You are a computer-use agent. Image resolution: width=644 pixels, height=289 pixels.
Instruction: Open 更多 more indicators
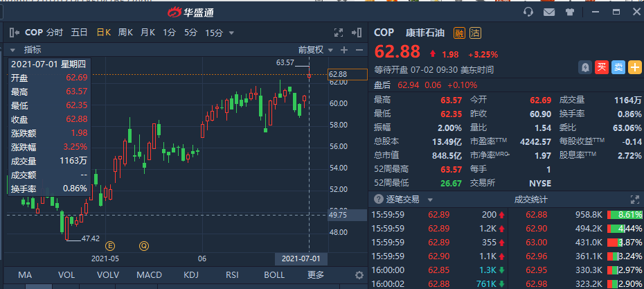pos(316,275)
